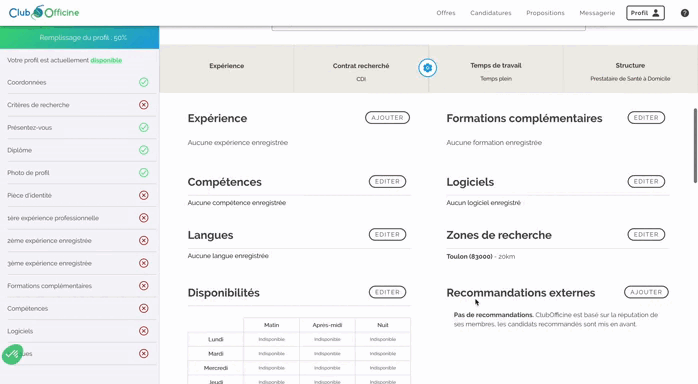Click Lundi Nuit availability cell
The image size is (698, 384).
click(383, 340)
